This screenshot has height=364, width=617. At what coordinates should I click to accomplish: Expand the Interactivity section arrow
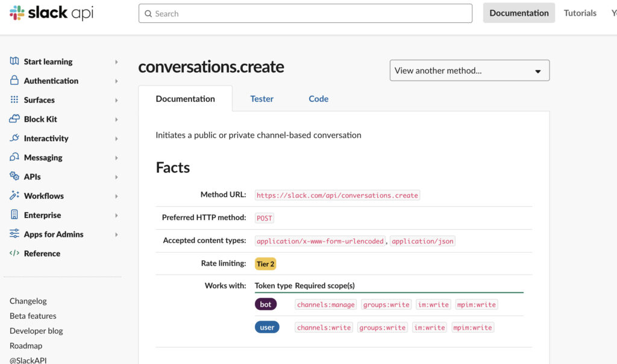(116, 139)
